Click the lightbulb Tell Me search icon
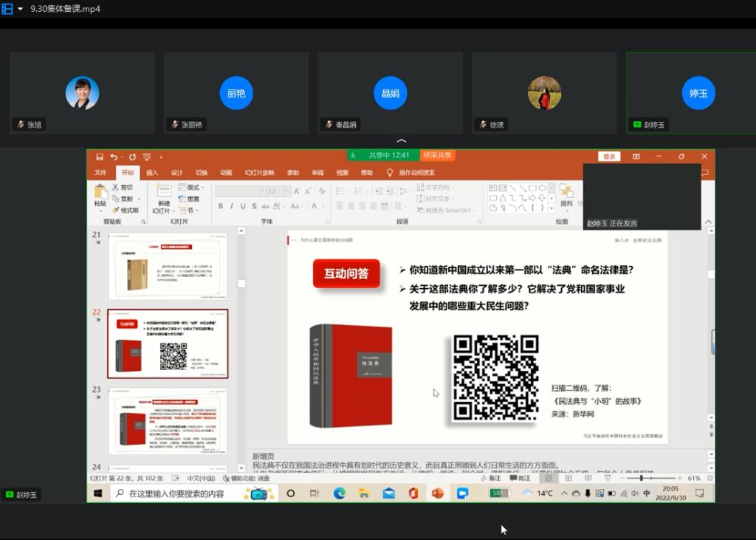Viewport: 756px width, 540px height. tap(390, 173)
